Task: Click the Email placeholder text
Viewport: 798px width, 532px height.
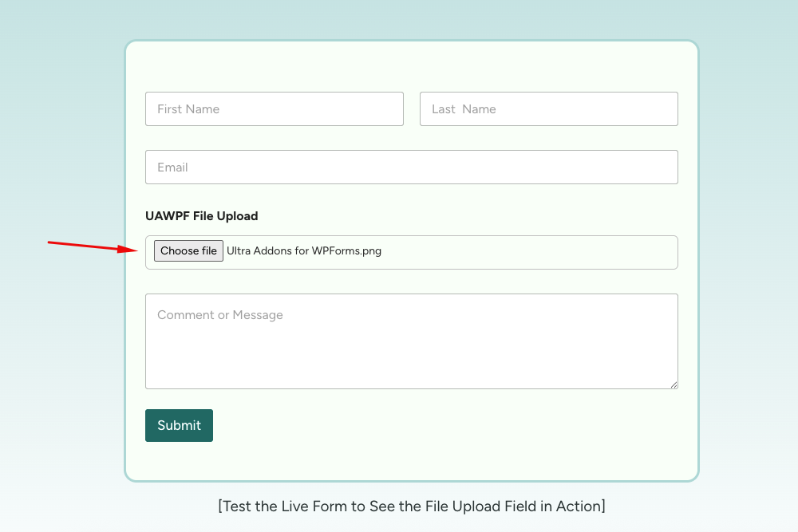Action: click(x=174, y=167)
